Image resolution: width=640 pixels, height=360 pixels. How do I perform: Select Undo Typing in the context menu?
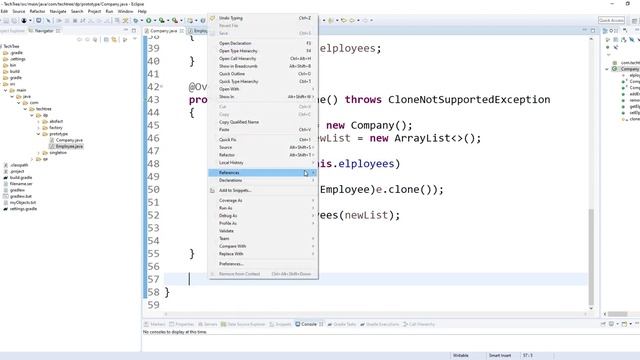tap(263, 18)
